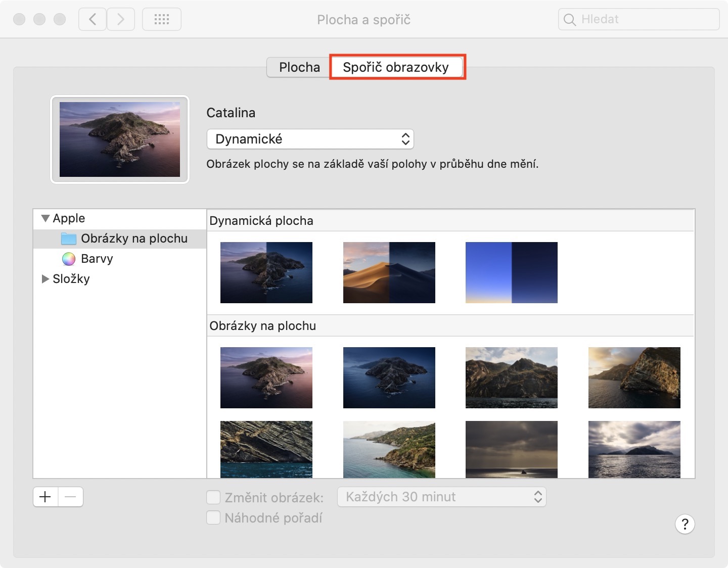Select the Obrázky na plochu folder icon

coord(69,239)
